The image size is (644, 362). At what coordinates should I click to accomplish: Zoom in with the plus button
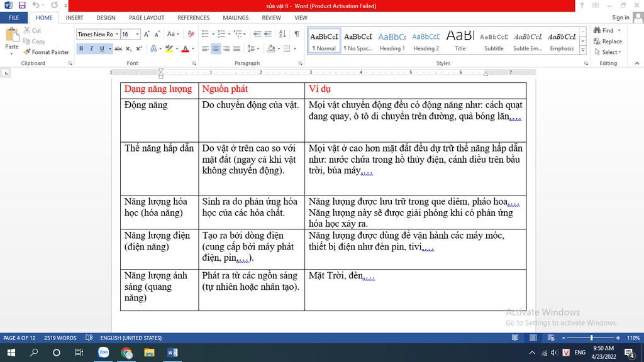point(618,337)
